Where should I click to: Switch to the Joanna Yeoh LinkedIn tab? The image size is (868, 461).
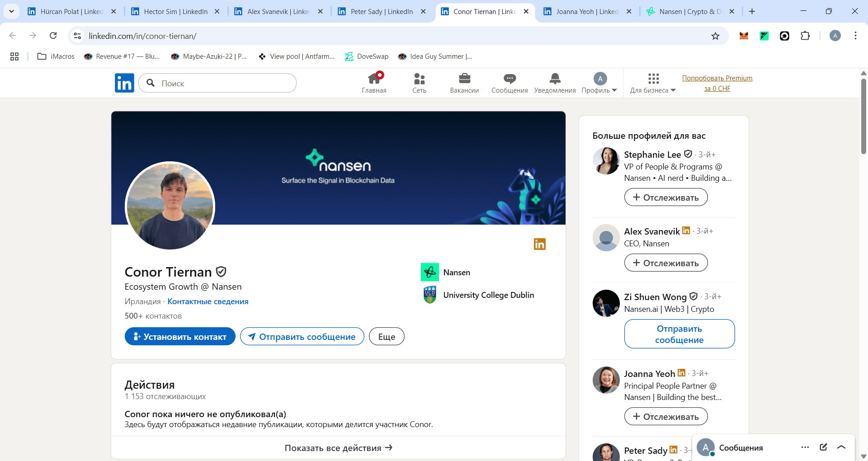[587, 11]
